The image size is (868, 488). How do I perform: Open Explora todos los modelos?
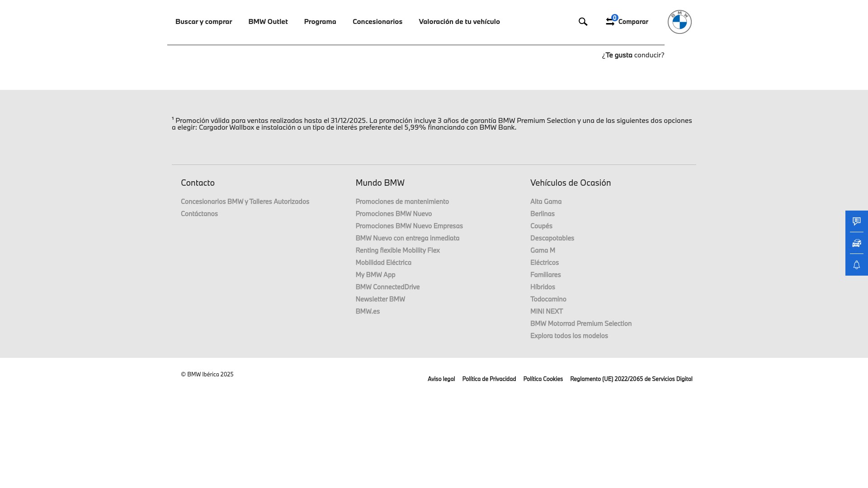tap(569, 336)
